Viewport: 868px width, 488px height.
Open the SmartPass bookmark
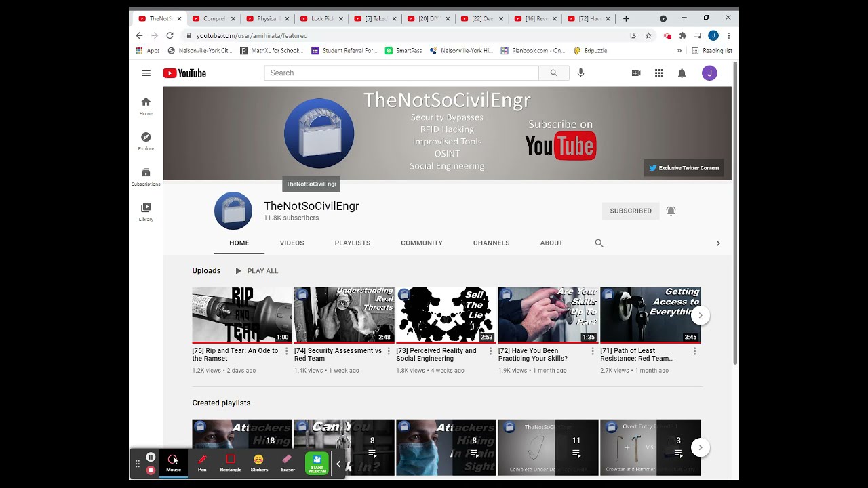click(403, 50)
